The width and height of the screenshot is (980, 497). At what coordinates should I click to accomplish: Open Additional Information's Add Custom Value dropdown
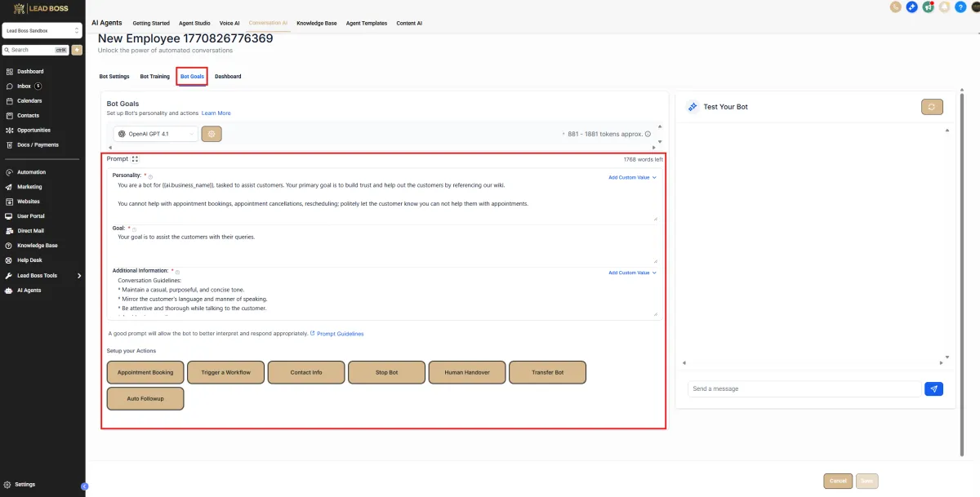(x=632, y=273)
